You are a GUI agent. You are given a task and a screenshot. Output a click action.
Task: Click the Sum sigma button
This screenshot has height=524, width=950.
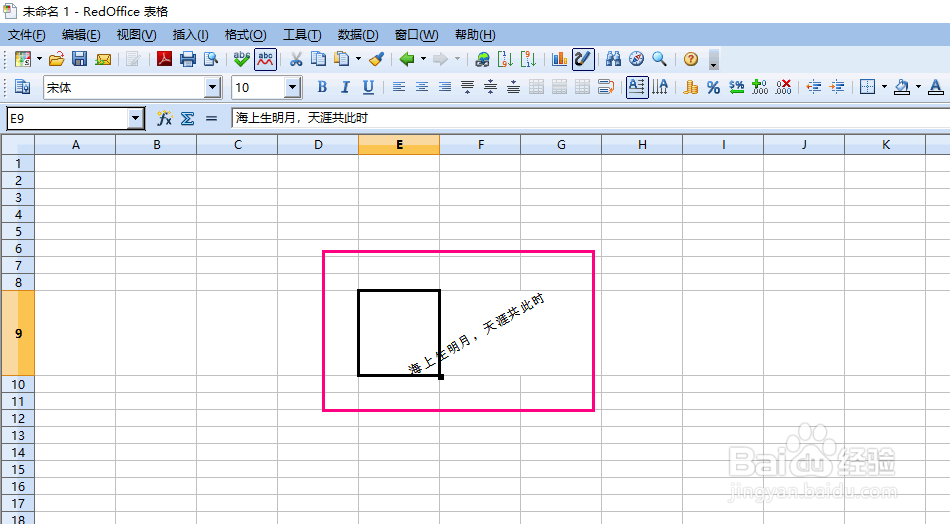coord(188,118)
